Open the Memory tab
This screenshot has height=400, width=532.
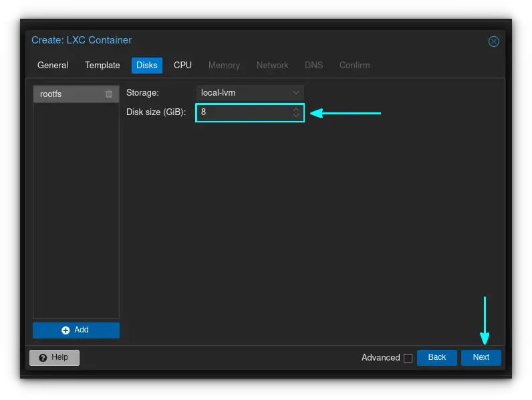[224, 65]
